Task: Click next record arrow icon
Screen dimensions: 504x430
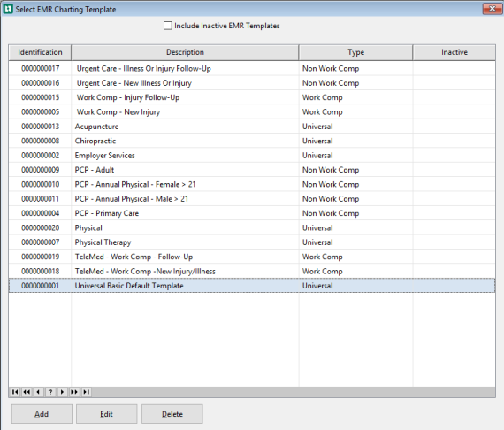Action: coord(62,392)
